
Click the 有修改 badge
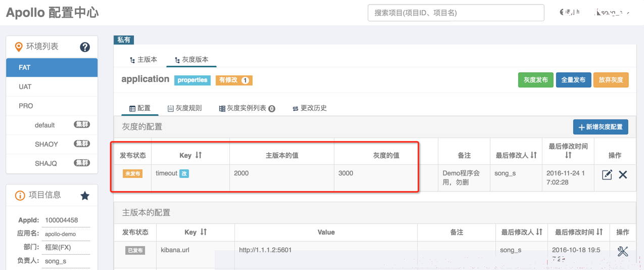tap(234, 80)
